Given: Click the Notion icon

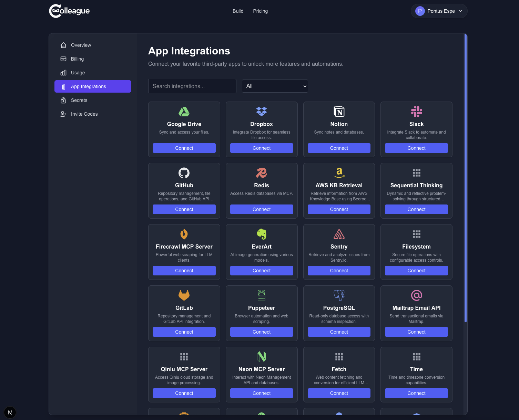Looking at the screenshot, I should [x=339, y=112].
